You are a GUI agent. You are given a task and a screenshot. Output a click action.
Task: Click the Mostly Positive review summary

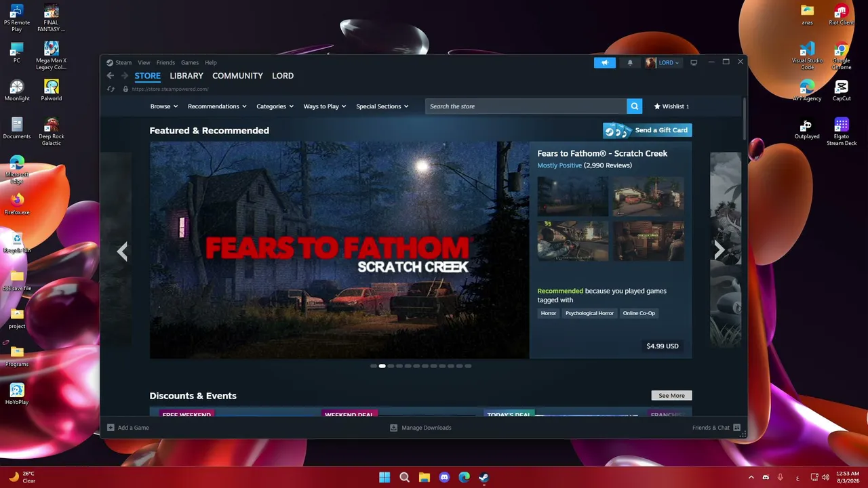559,165
